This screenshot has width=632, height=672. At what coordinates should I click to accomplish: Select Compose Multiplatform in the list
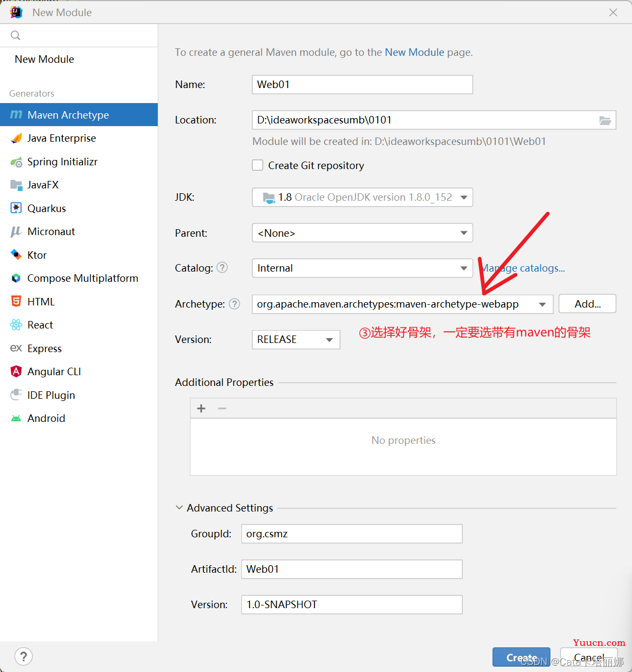pyautogui.click(x=79, y=278)
